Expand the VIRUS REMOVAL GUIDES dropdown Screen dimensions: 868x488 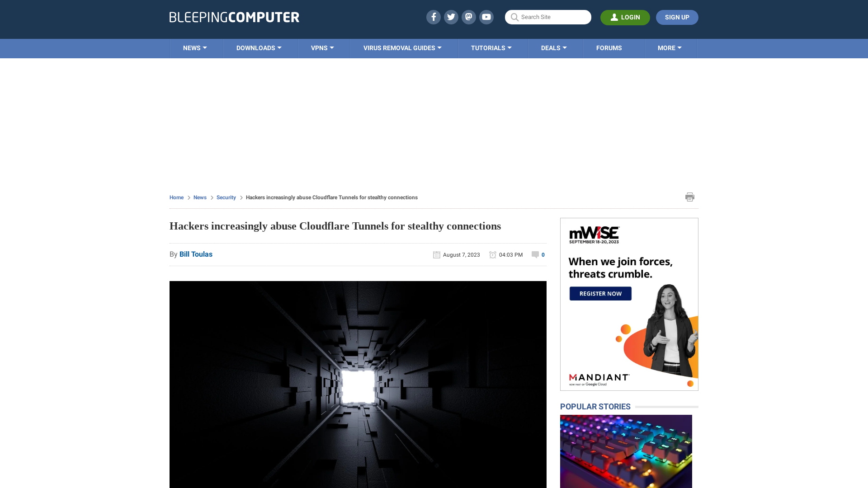pos(403,47)
